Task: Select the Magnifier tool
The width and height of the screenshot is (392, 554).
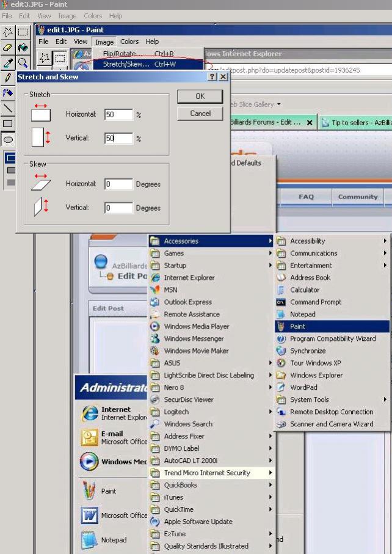Action: [23, 63]
